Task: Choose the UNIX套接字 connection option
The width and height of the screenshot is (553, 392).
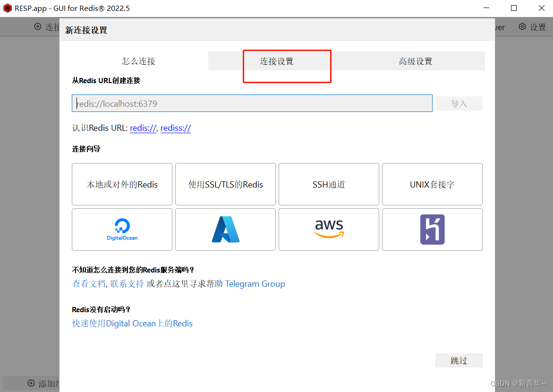Action: point(432,184)
